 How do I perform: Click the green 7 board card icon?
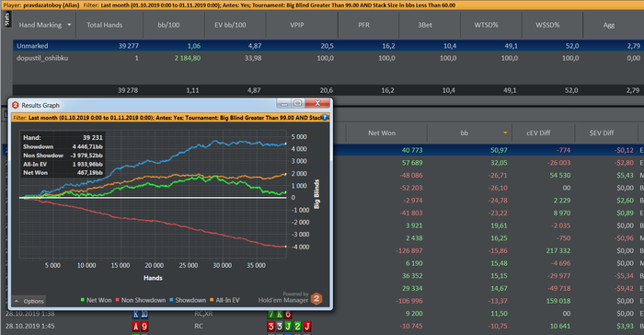(270, 315)
